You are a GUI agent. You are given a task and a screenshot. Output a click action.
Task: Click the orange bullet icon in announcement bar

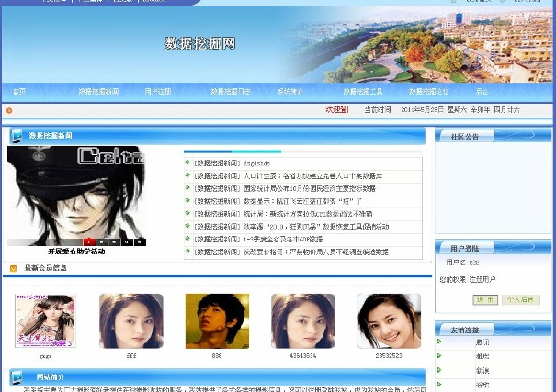point(9,110)
